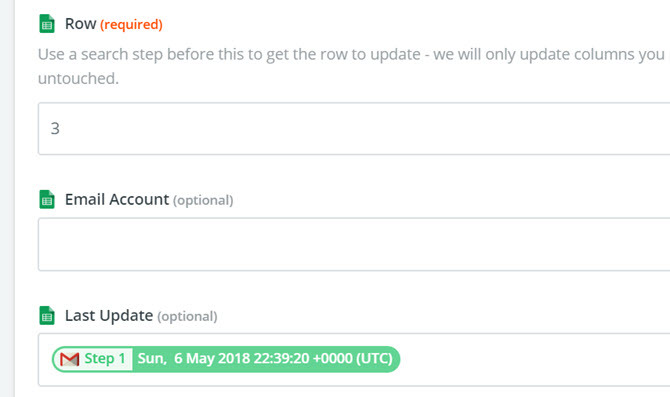Click the gray strip on the left edge

pos(7,198)
